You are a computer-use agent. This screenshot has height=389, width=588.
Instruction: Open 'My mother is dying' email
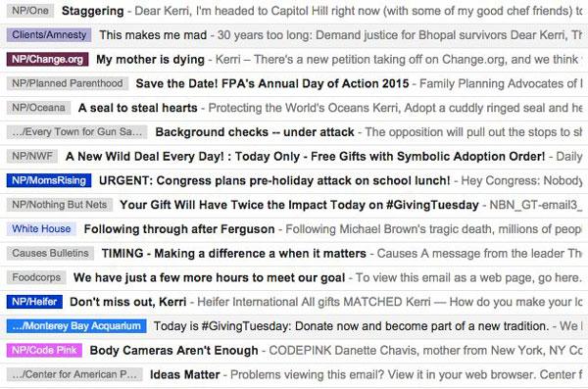(x=150, y=59)
